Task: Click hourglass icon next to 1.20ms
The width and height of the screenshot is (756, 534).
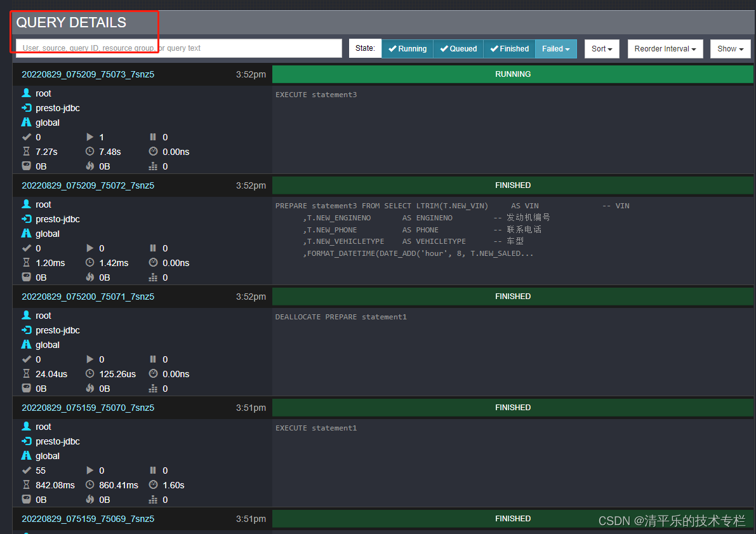Action: 27,262
